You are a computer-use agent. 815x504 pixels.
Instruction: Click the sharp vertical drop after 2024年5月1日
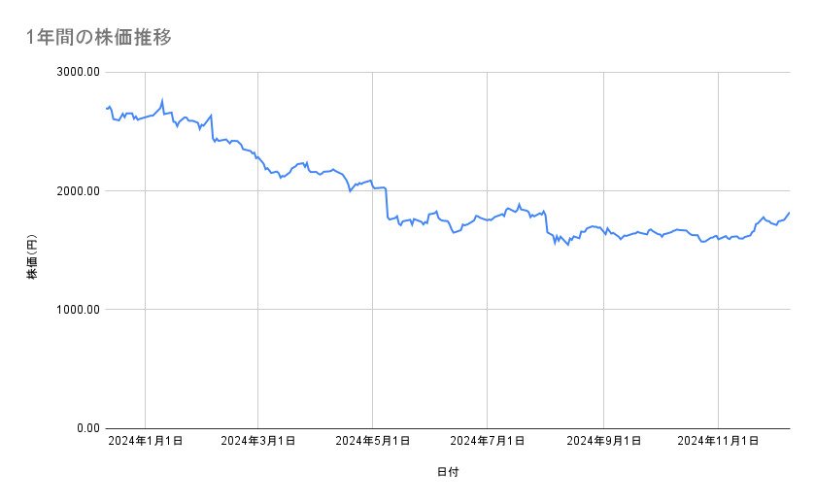[x=388, y=204]
